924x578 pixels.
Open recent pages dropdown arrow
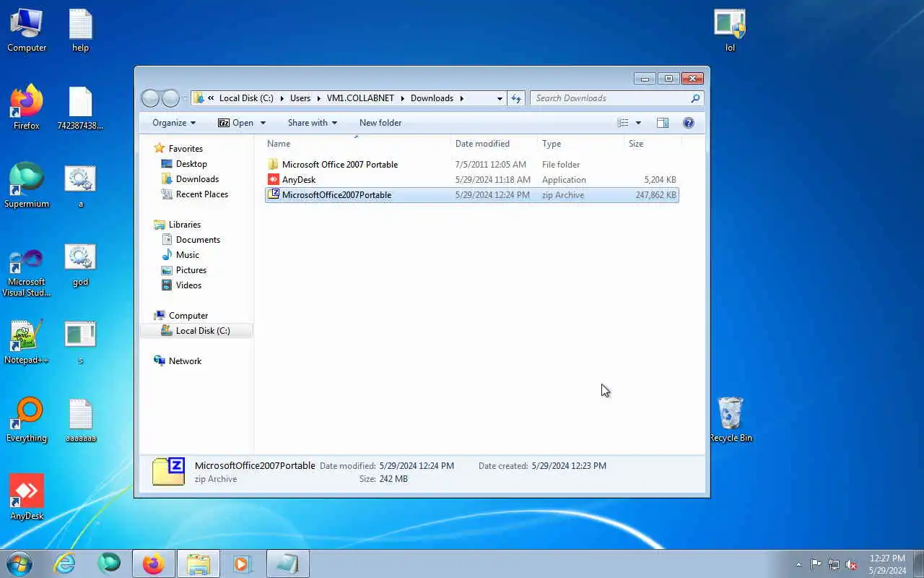[185, 98]
